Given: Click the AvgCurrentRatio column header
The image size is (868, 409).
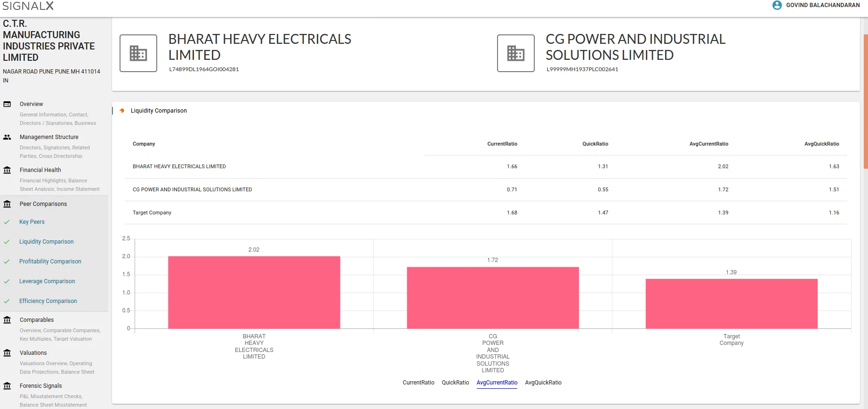Looking at the screenshot, I should pyautogui.click(x=709, y=144).
